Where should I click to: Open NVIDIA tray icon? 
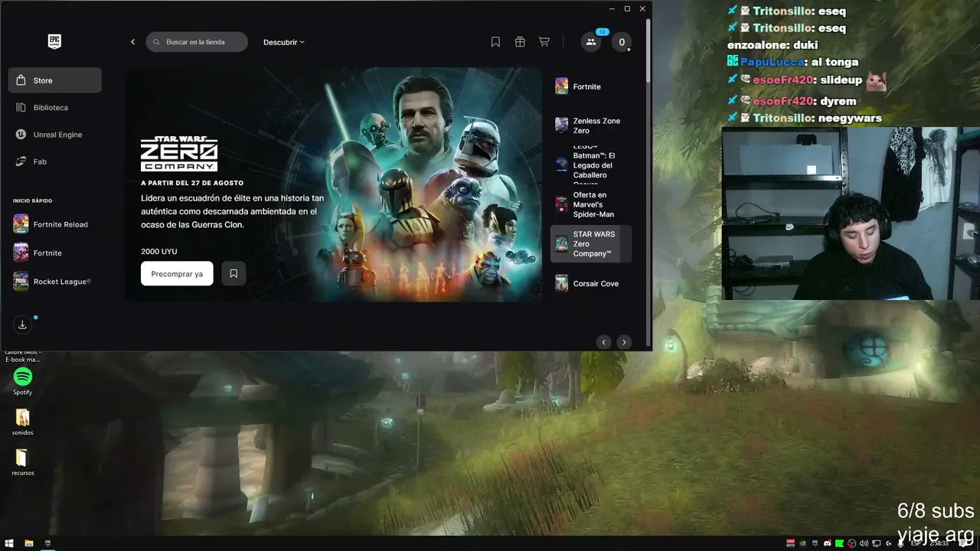click(802, 543)
